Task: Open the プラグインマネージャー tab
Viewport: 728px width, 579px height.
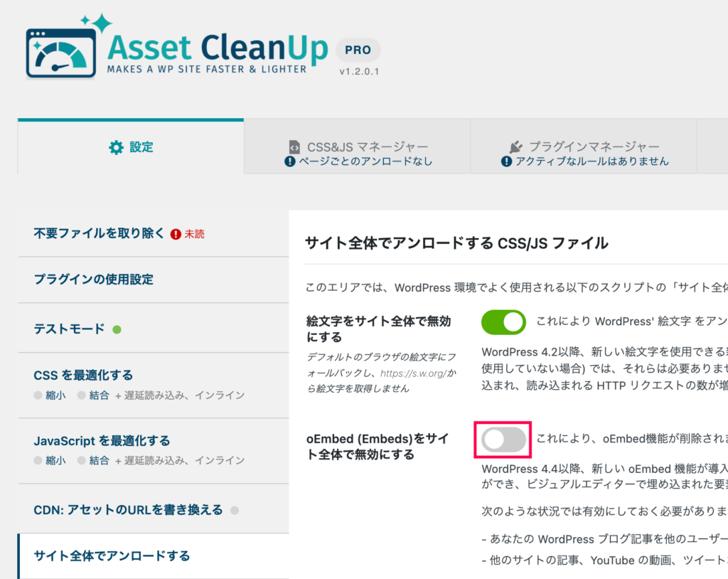Action: pos(584,147)
